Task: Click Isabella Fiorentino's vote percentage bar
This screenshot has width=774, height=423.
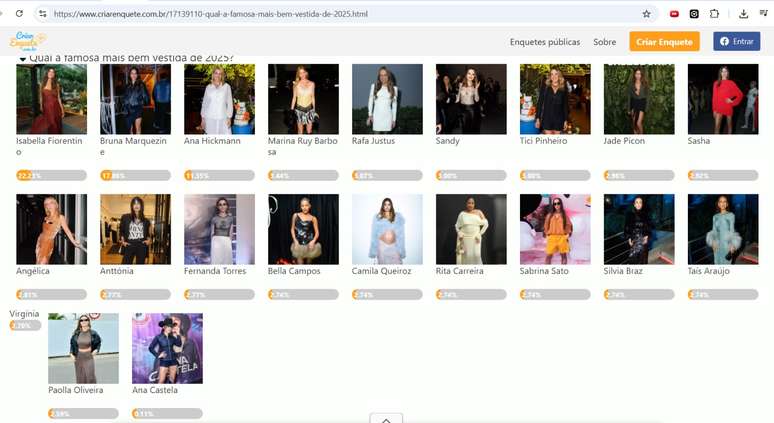Action: coord(51,175)
